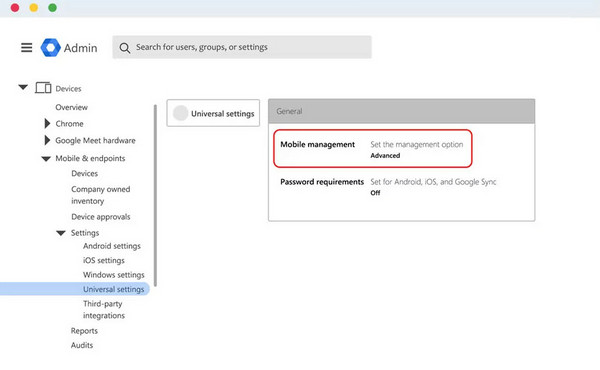Open Third-party integrations
600x370 pixels.
tap(104, 309)
